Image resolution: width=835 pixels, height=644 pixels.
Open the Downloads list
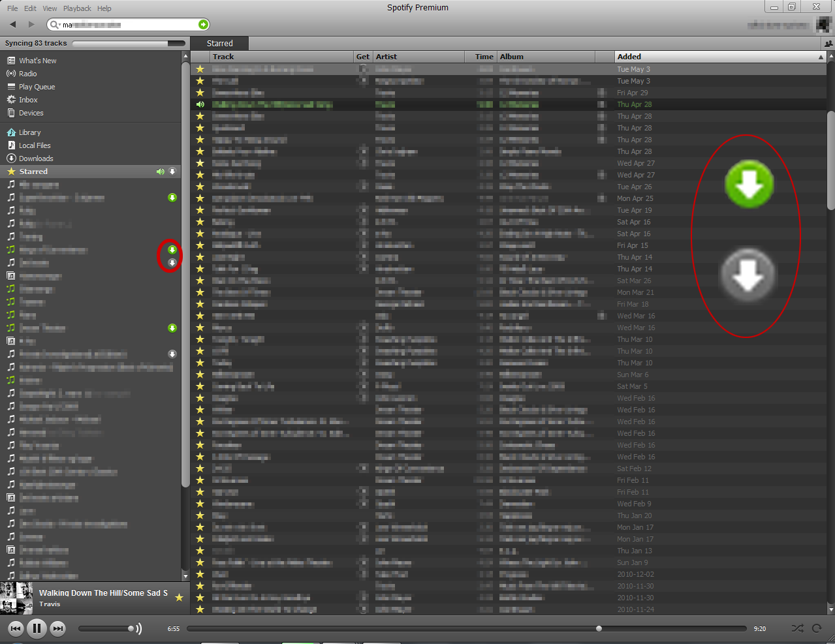[x=36, y=159]
